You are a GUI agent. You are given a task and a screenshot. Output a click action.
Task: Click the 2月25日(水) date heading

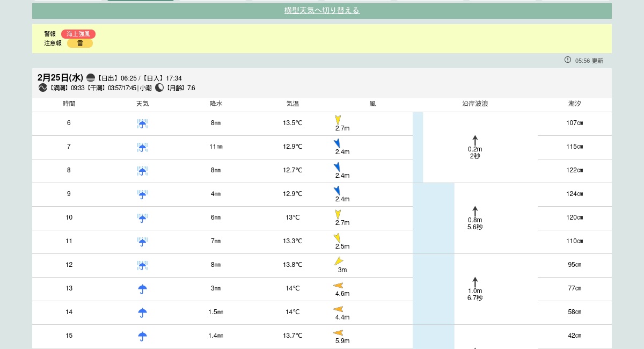[60, 78]
